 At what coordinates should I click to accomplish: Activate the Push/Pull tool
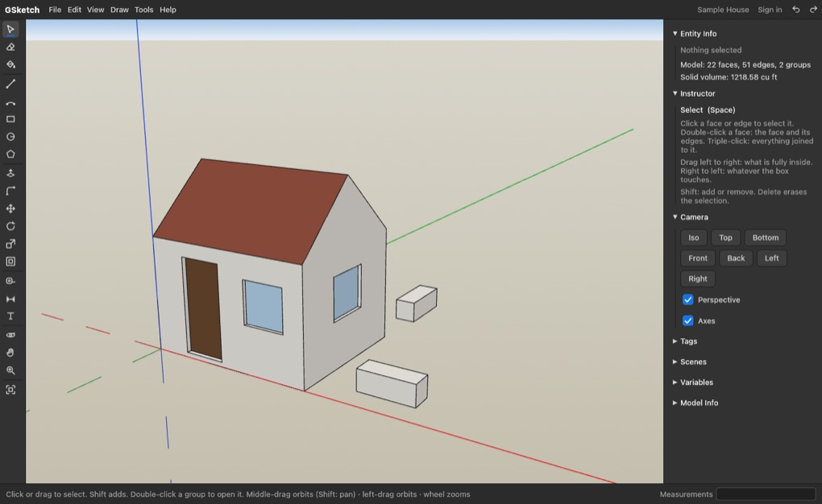point(10,173)
